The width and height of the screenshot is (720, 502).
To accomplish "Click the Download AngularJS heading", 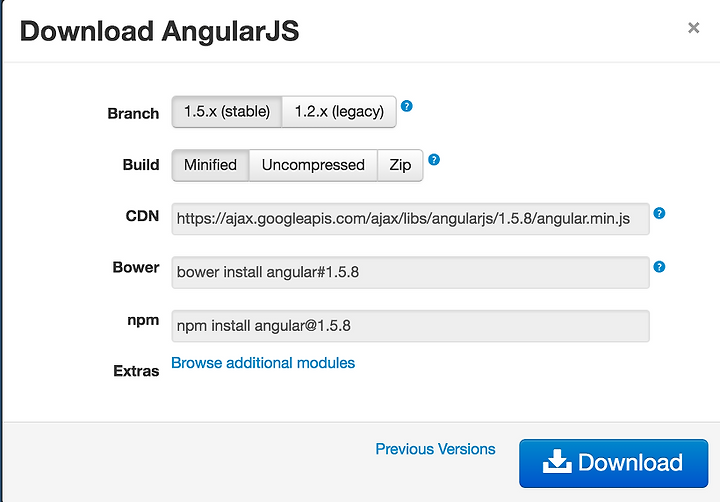I will [x=159, y=31].
